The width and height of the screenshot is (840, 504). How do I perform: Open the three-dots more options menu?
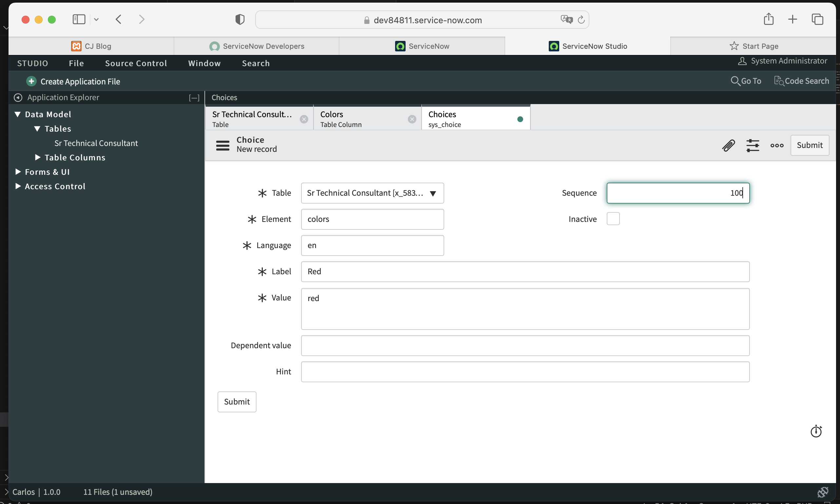[x=777, y=145]
